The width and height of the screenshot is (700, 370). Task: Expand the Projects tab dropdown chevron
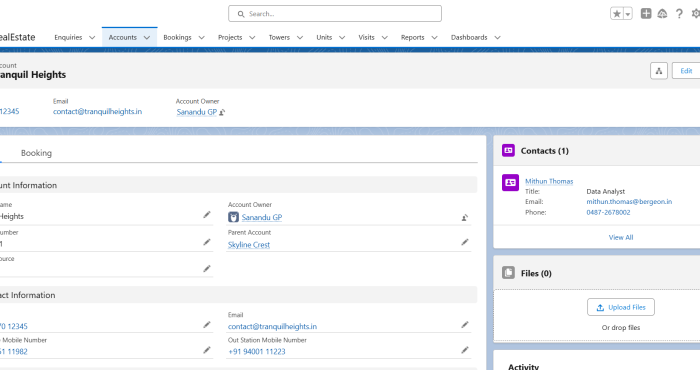pyautogui.click(x=252, y=37)
